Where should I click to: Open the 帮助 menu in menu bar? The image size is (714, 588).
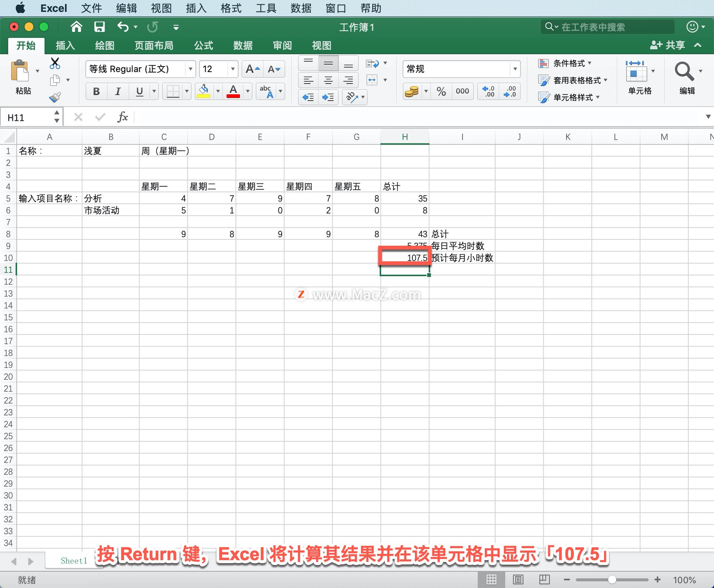tap(371, 8)
